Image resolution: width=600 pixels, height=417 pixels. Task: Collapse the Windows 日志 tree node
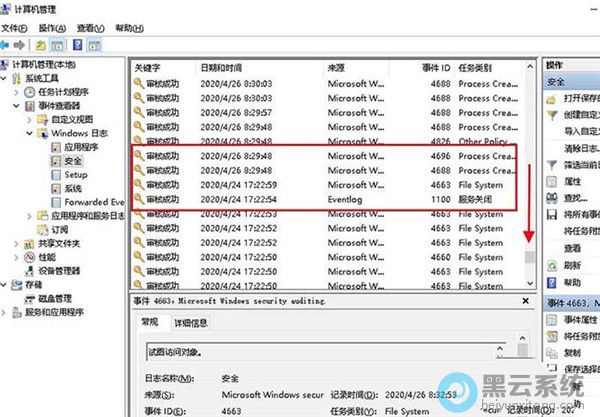(x=30, y=132)
